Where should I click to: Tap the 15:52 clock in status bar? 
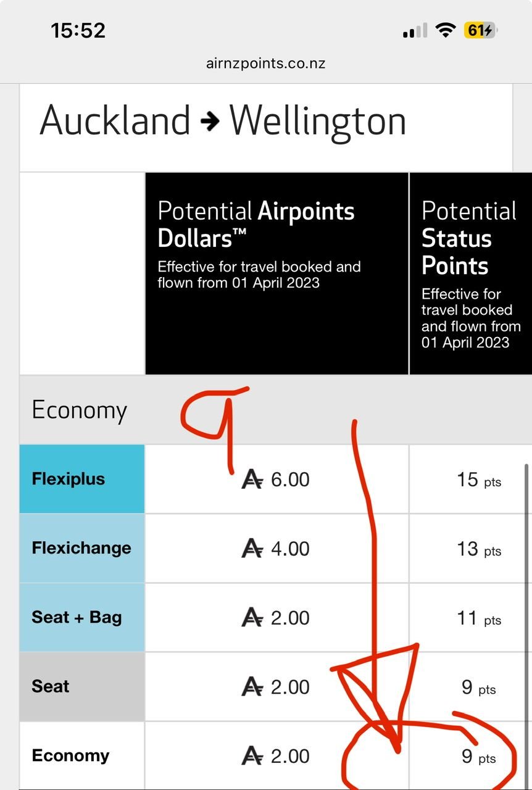point(78,30)
